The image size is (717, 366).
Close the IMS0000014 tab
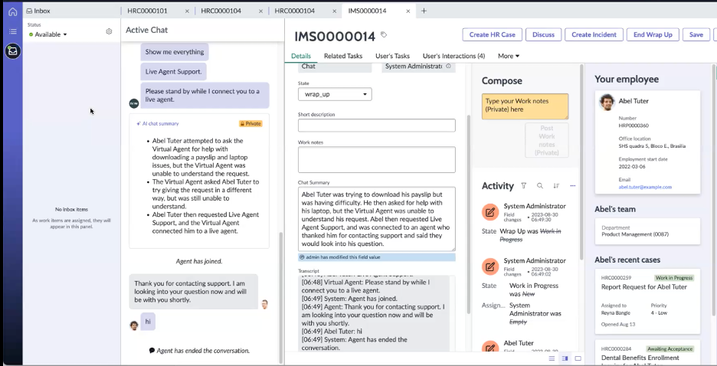[408, 11]
